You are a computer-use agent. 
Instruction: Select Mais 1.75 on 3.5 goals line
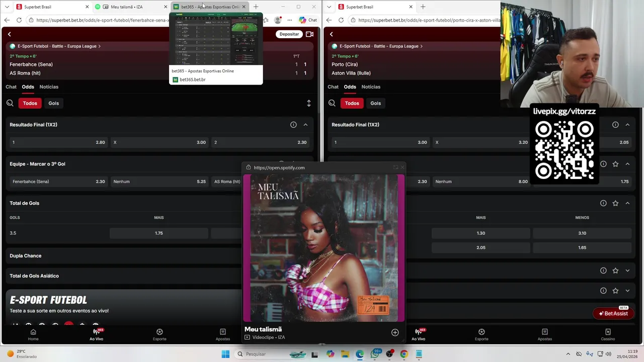[x=159, y=233]
